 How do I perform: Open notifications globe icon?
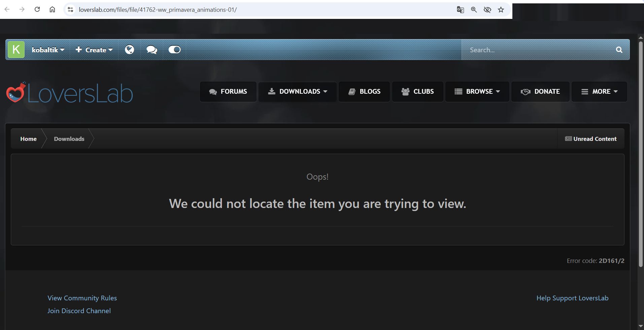pyautogui.click(x=129, y=50)
